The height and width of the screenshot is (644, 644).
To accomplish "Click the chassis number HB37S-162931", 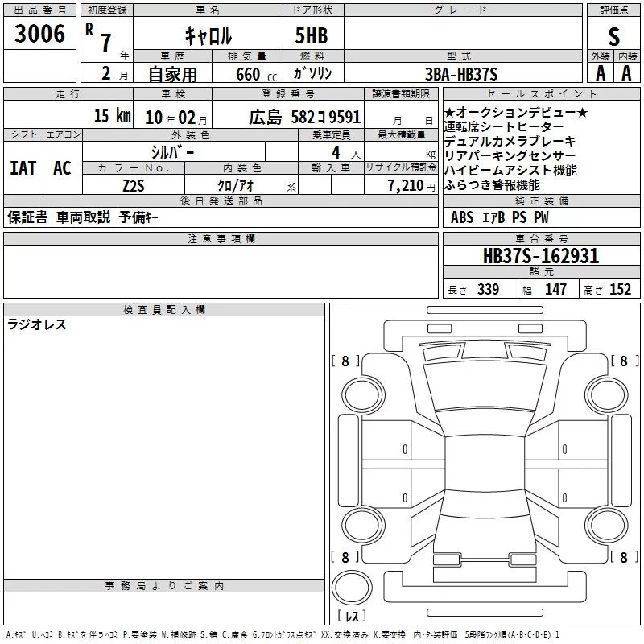I will (x=541, y=256).
